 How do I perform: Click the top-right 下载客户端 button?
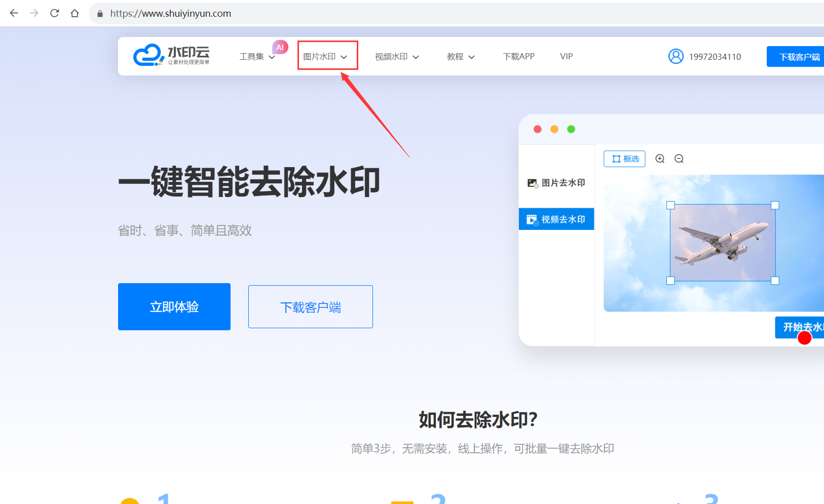[796, 57]
